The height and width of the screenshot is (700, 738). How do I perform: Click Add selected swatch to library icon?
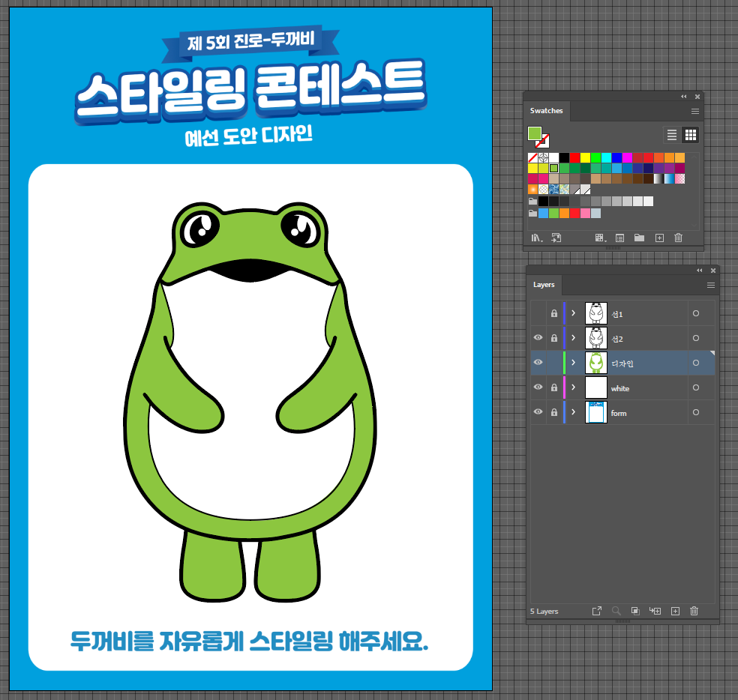pyautogui.click(x=556, y=238)
